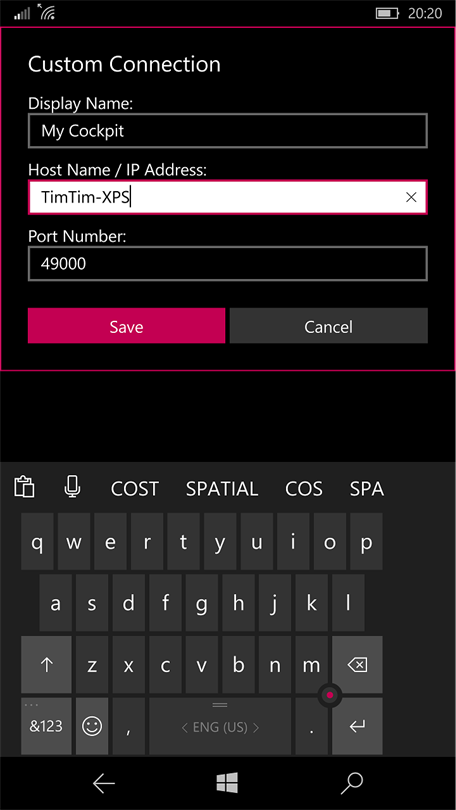Tap the r key

[x=147, y=541]
